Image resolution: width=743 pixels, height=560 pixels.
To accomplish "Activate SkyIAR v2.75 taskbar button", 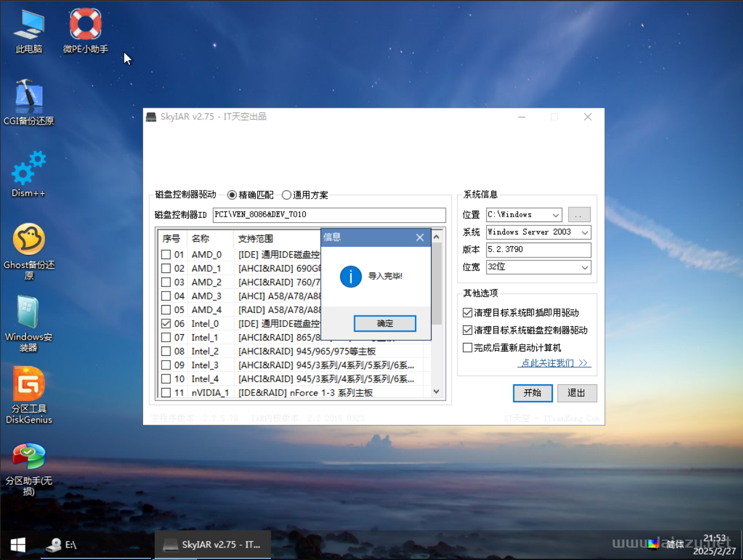I will click(212, 545).
